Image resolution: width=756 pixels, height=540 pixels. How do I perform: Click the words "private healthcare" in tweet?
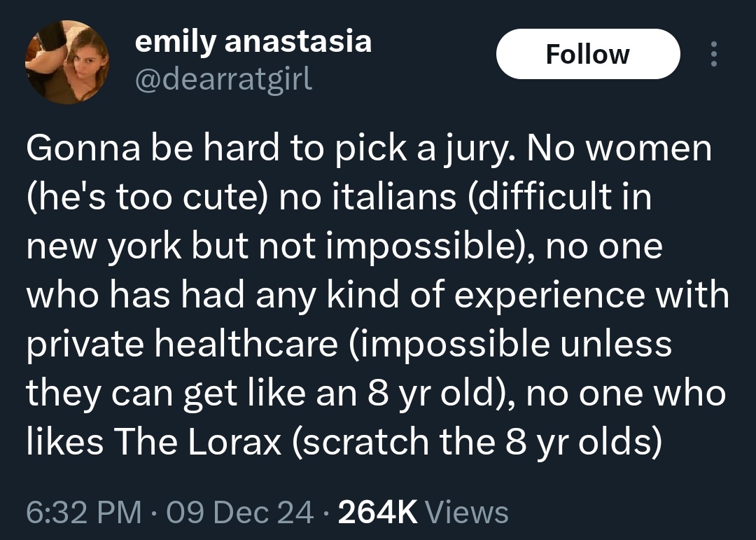pos(182,345)
